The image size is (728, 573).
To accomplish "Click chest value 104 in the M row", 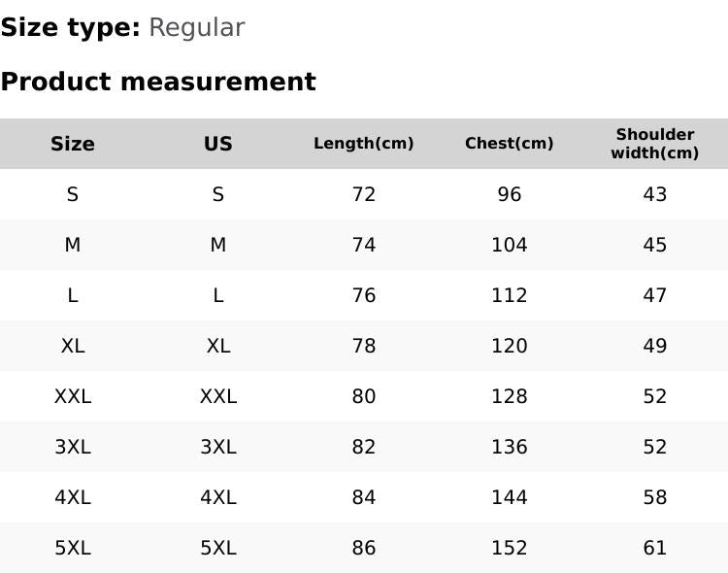I will tap(510, 245).
